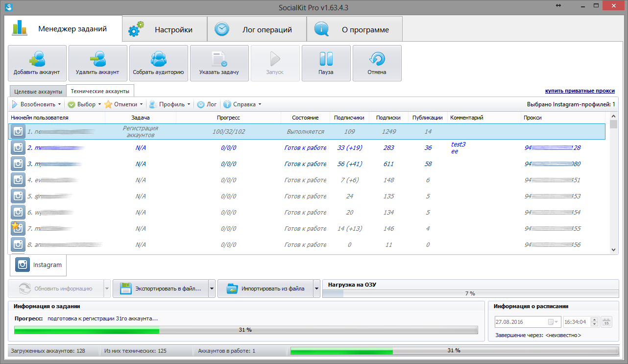Click Instagram icon of account row 2
Screen dimensions: 628x364
[18, 147]
